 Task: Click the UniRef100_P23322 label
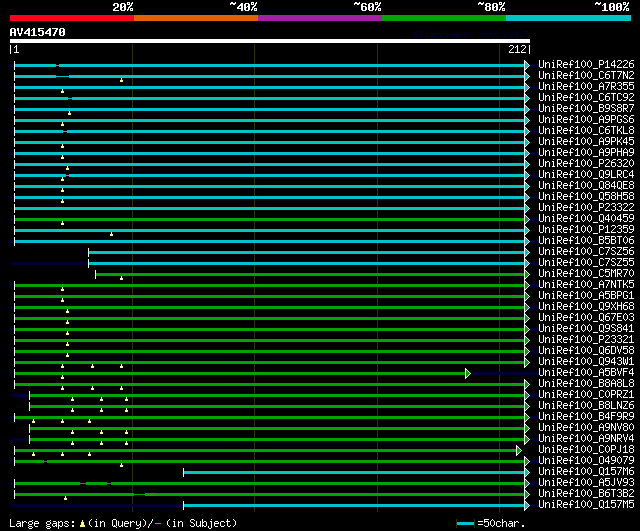[x=586, y=207]
